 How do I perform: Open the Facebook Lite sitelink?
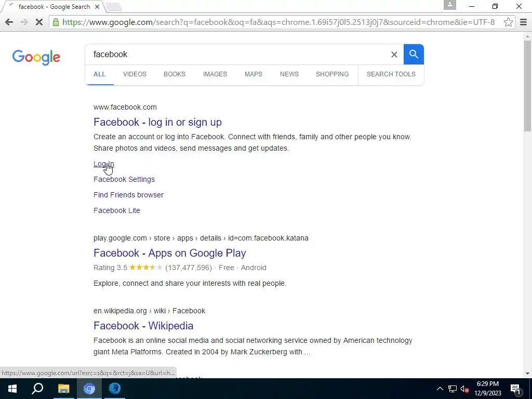(x=117, y=210)
